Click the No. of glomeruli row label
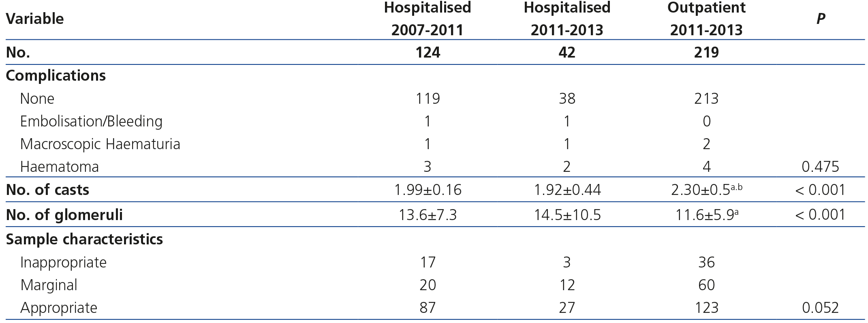 tap(64, 215)
